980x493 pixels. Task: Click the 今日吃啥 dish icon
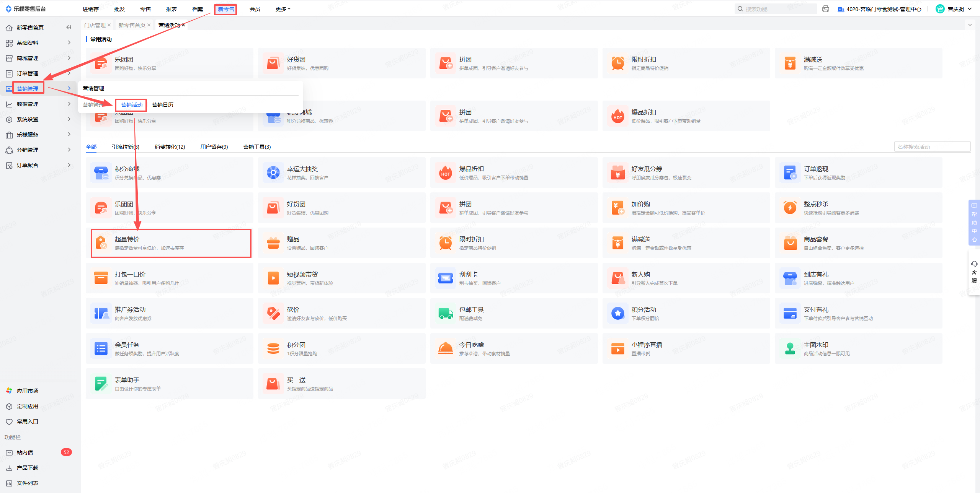click(446, 349)
